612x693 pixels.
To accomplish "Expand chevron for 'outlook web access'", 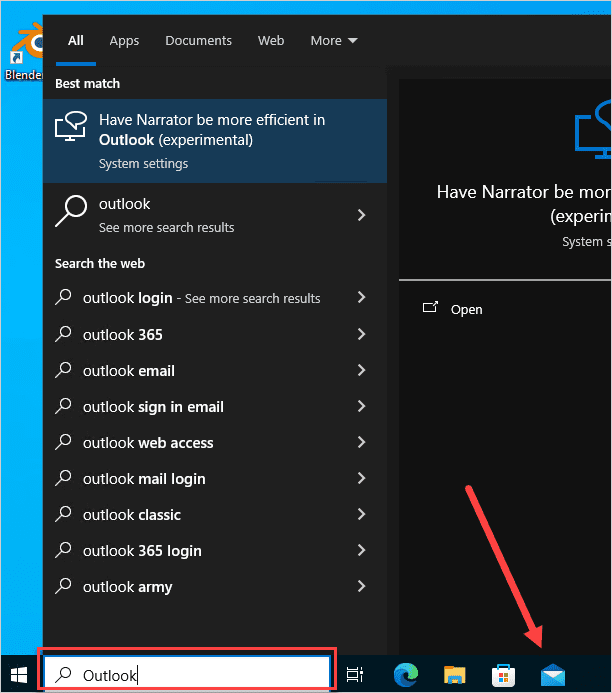I will pos(361,442).
